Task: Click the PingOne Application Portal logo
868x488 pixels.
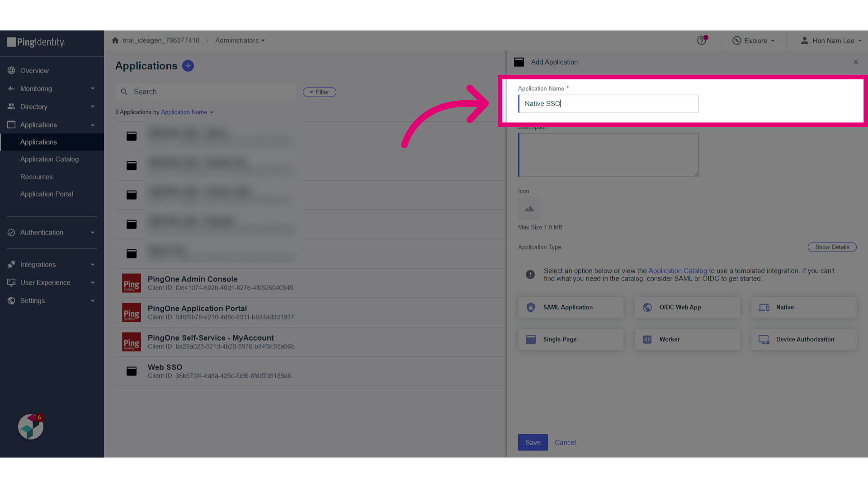Action: pos(132,313)
